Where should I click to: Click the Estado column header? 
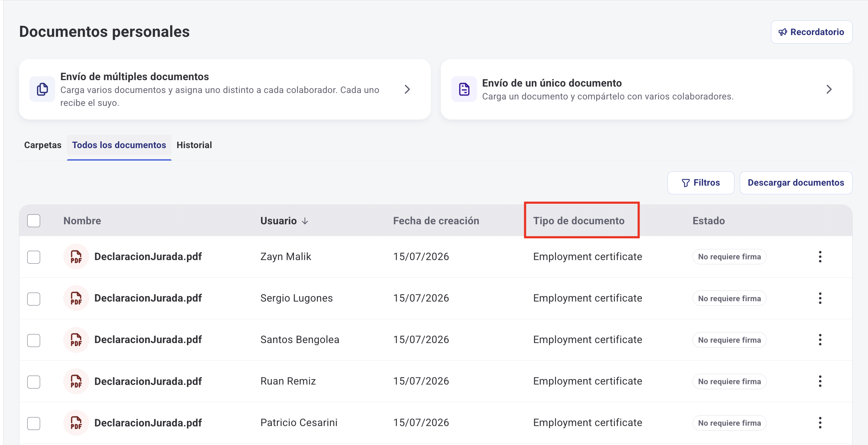click(x=709, y=221)
